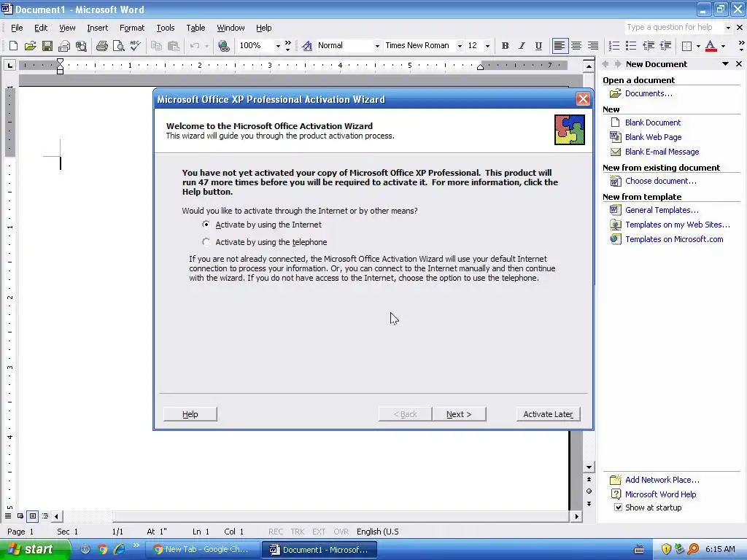Run Spelling and Grammar check icon
Screen dimensions: 747x560
136,46
